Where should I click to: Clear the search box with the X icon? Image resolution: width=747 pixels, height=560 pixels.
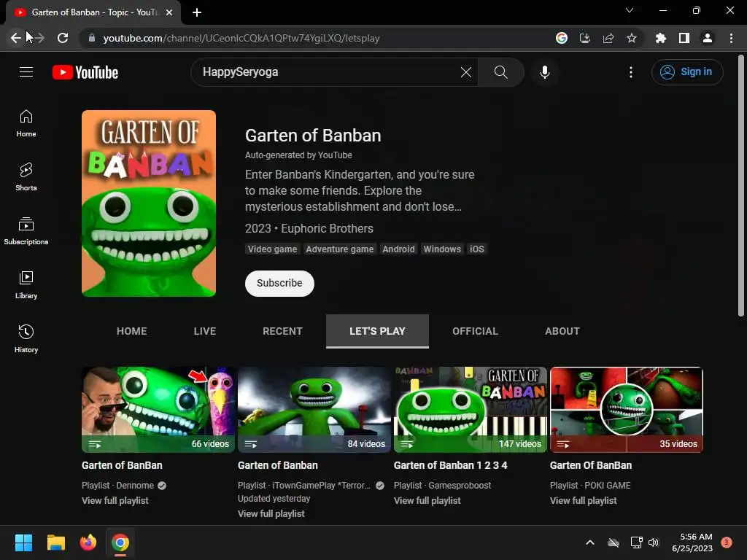pyautogui.click(x=466, y=72)
